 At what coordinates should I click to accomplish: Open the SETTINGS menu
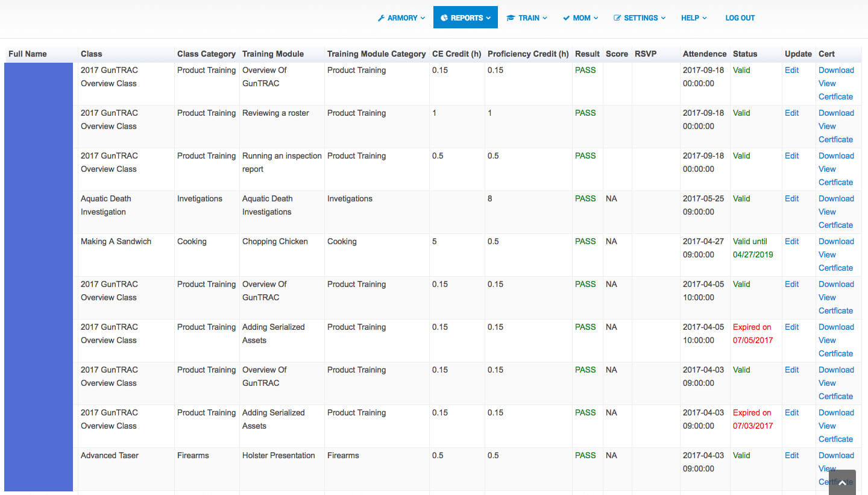click(640, 17)
